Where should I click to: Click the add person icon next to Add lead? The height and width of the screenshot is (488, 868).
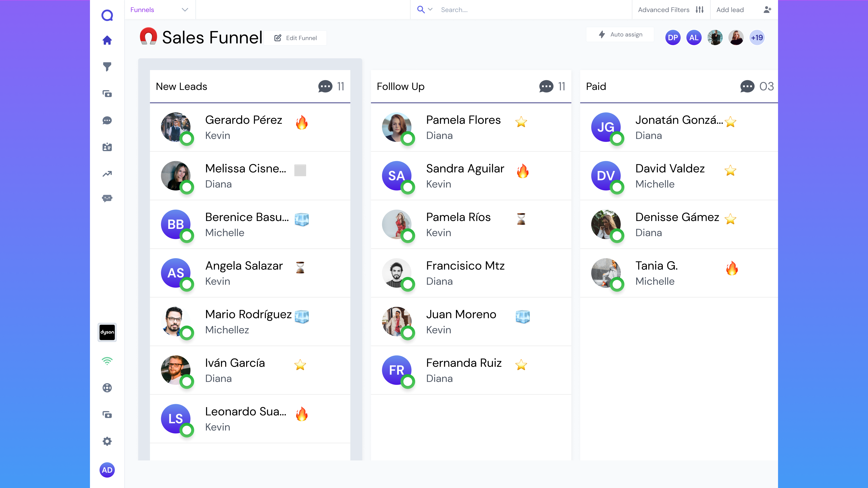click(x=767, y=10)
